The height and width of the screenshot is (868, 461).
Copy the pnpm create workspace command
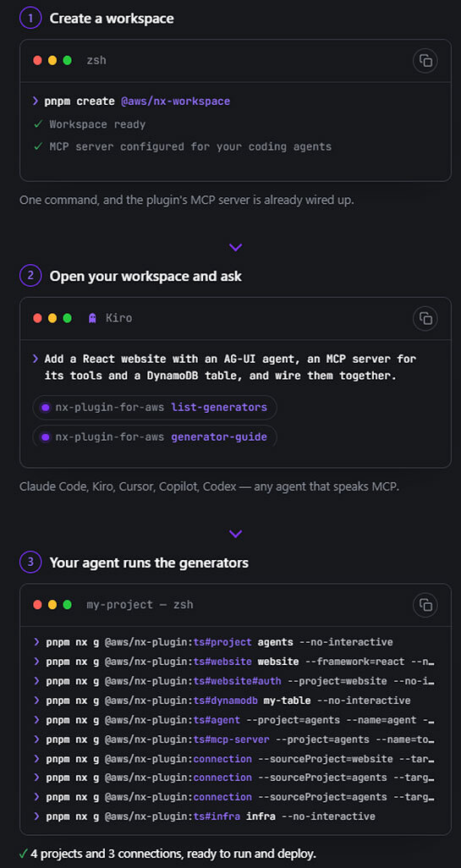pyautogui.click(x=425, y=60)
